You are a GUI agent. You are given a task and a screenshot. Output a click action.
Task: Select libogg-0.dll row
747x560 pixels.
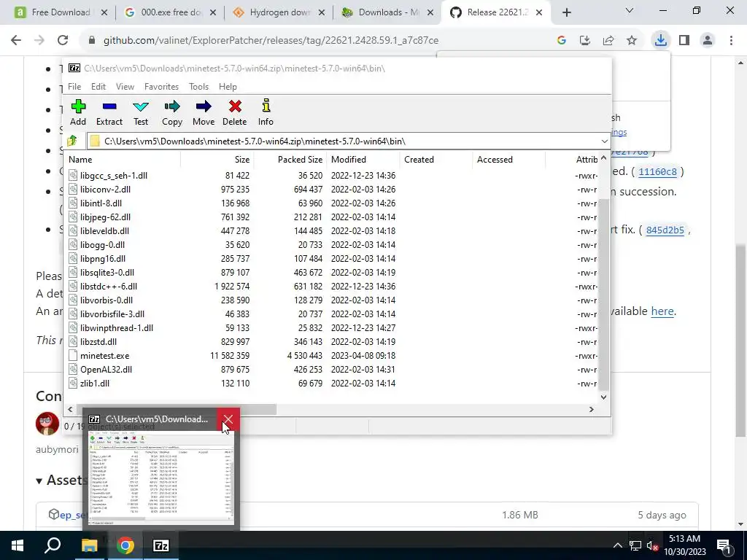click(x=332, y=245)
